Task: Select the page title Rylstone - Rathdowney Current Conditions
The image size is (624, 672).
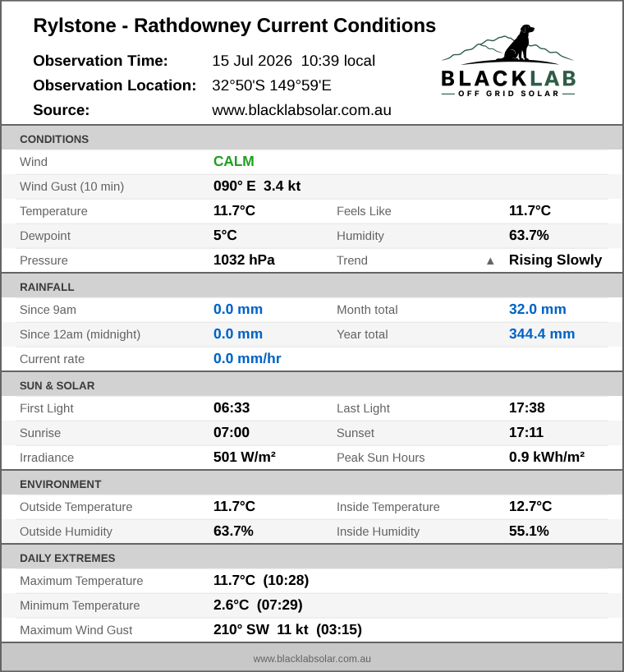Action: (x=234, y=25)
